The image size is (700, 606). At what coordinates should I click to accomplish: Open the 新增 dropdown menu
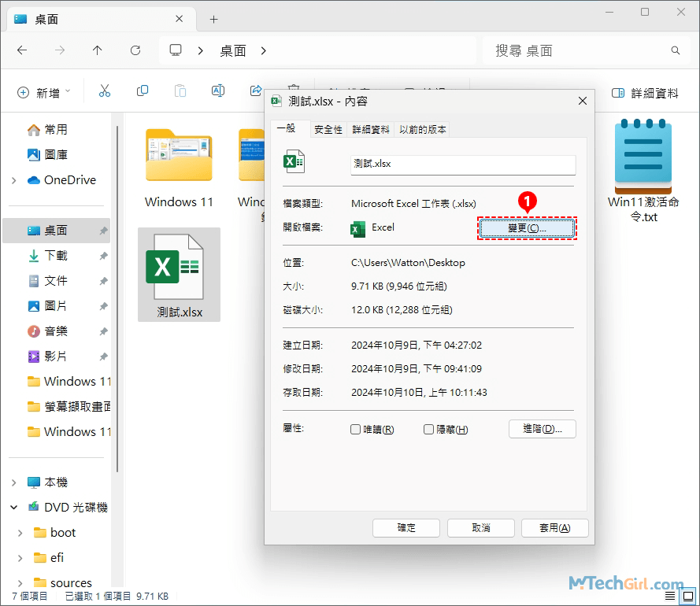click(44, 92)
